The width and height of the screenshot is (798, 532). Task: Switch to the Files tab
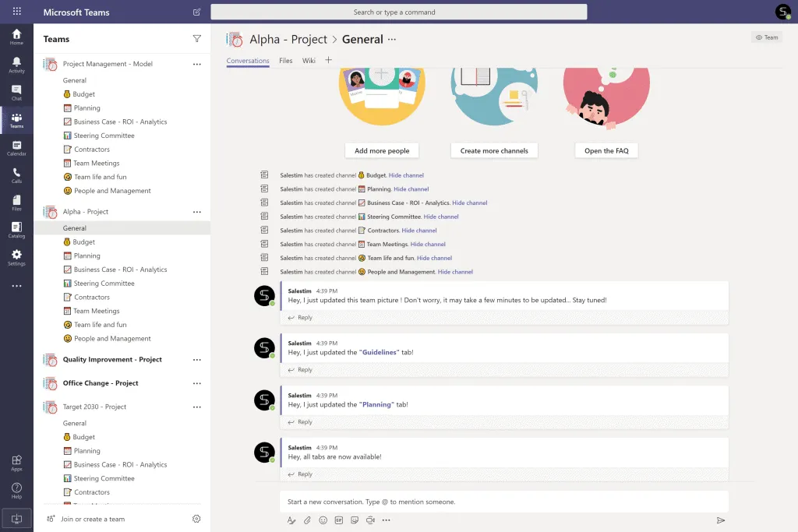tap(285, 59)
